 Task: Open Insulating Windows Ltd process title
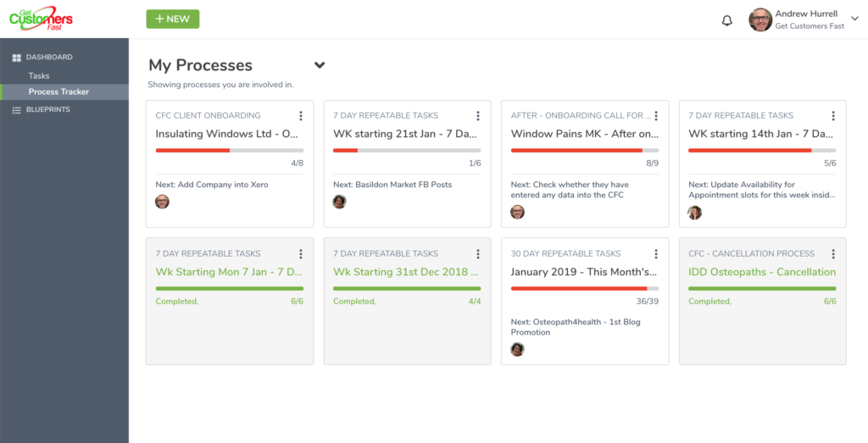(x=227, y=133)
